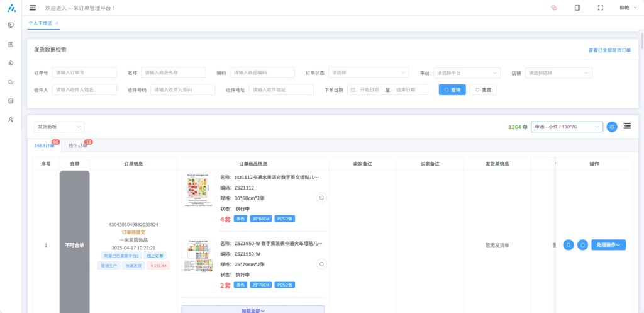Enter fullscreen mode from the top bar
The image size is (644, 313).
pos(600,8)
